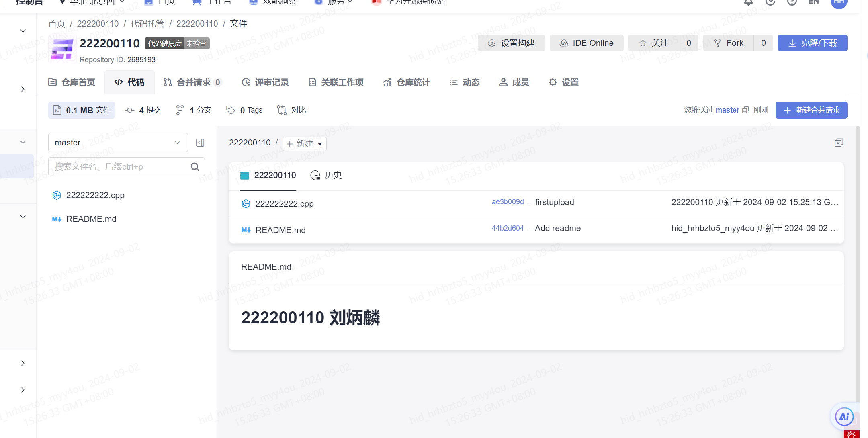Open the master branch dropdown

pos(118,143)
